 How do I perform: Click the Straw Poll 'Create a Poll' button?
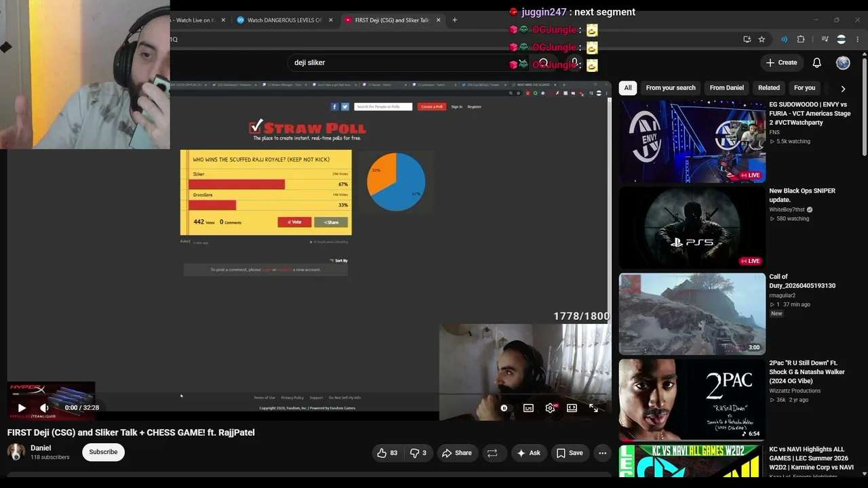(431, 106)
